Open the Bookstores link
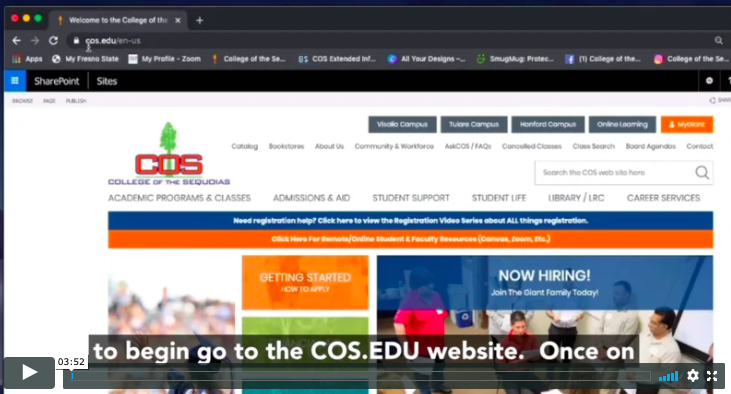Screen dimensions: 731x394 [x=286, y=146]
